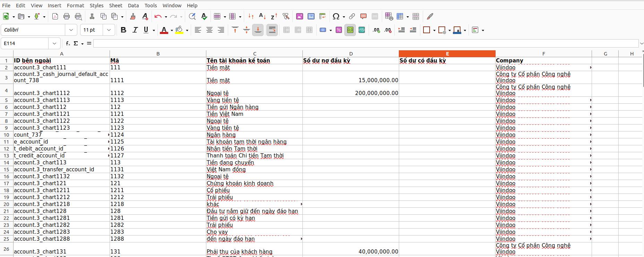Screen dimensions: 644x257
Task: Toggle AutoFilter funnel icon
Action: (x=286, y=16)
